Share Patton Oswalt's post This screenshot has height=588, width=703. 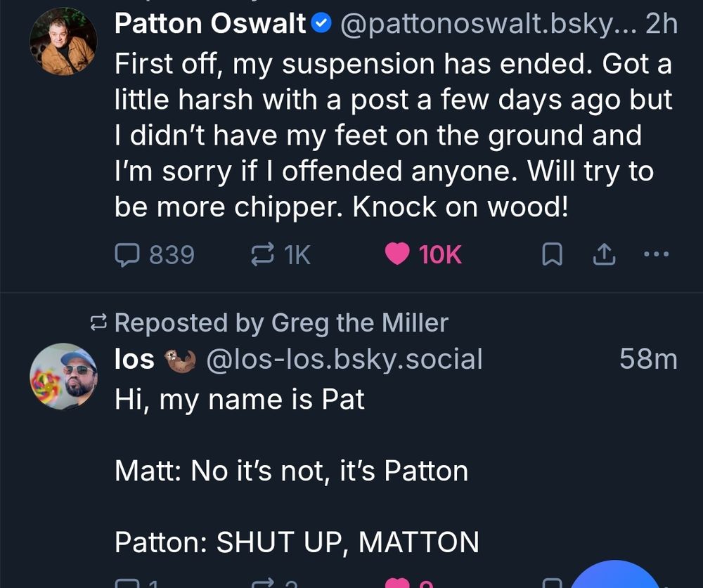604,256
